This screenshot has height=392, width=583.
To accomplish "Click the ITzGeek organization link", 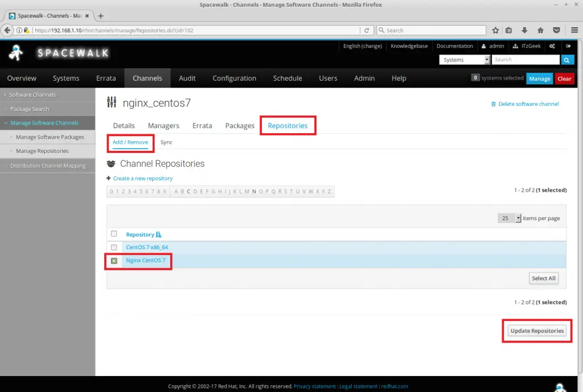I will click(527, 46).
